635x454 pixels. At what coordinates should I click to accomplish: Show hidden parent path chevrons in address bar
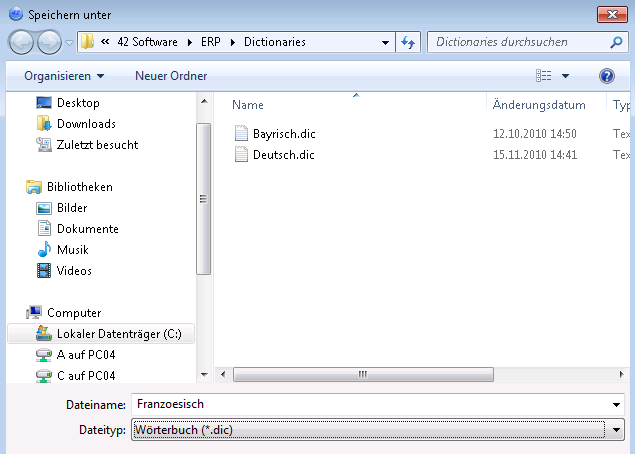coord(105,42)
